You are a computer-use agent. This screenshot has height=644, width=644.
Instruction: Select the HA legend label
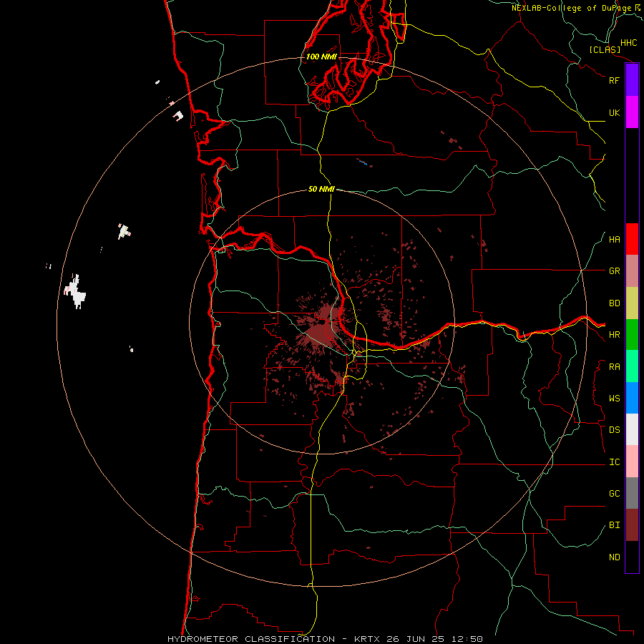(x=614, y=240)
